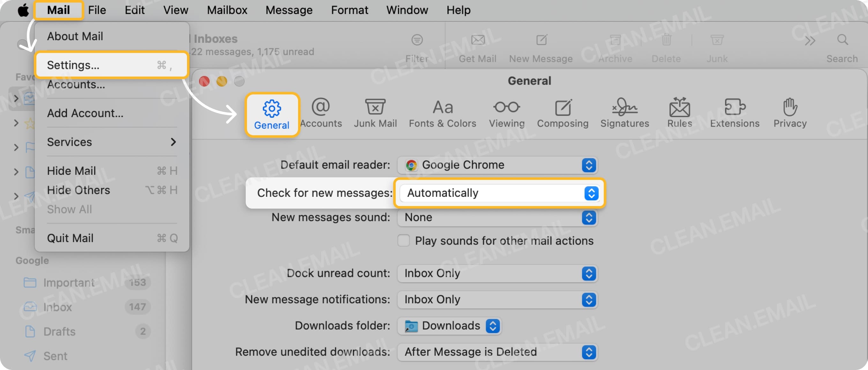The height and width of the screenshot is (370, 868).
Task: Select the Drafts folder in the sidebar
Action: tap(59, 331)
